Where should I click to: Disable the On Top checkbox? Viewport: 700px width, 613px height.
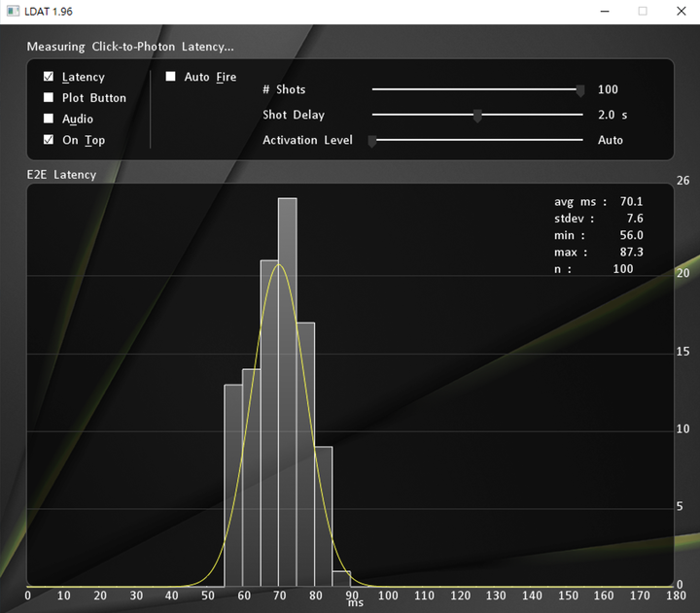coord(49,140)
